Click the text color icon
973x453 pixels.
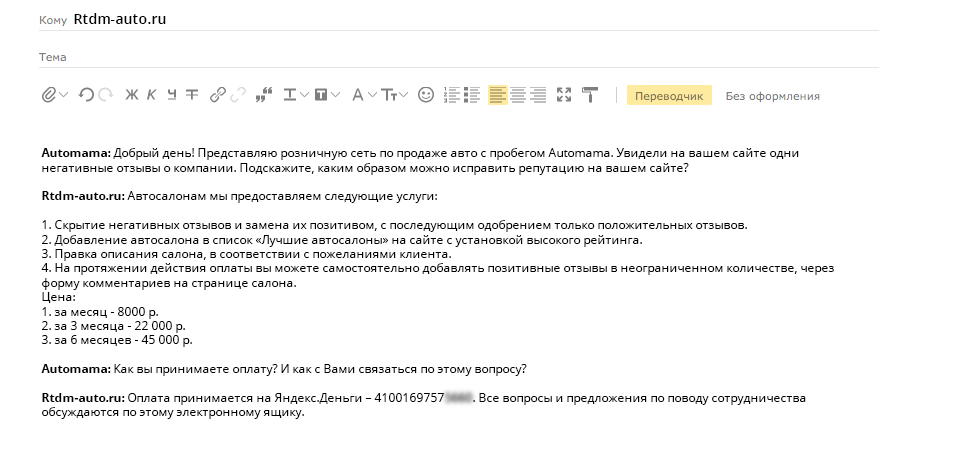(290, 95)
